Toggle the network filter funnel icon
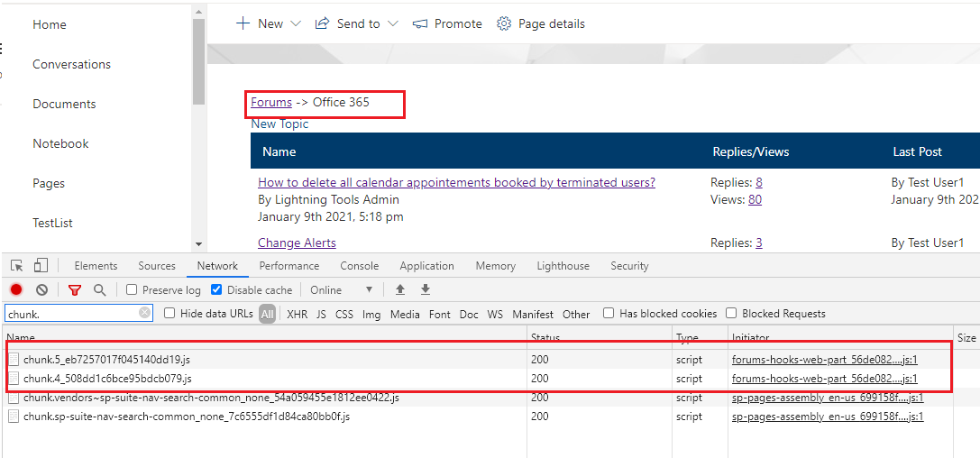Image resolution: width=980 pixels, height=458 pixels. tap(75, 290)
